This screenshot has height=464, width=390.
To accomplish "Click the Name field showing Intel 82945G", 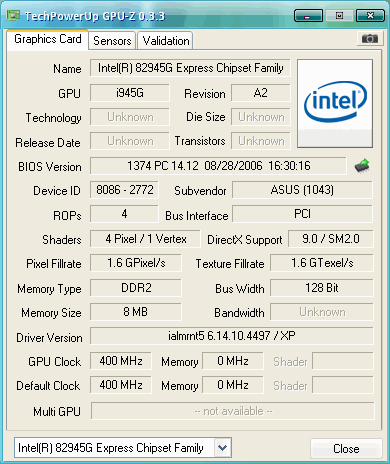I will (190, 68).
